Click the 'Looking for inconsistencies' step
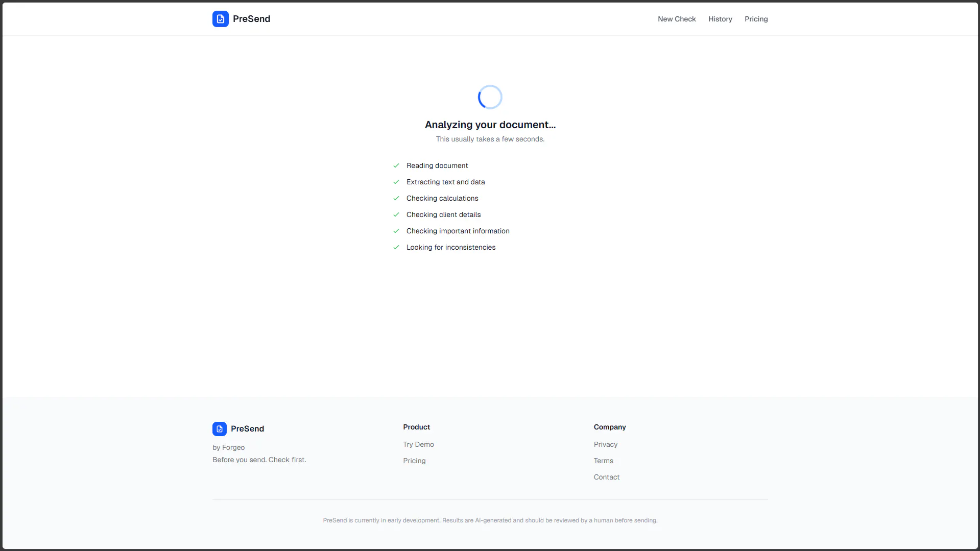This screenshot has height=551, width=980. pos(451,247)
